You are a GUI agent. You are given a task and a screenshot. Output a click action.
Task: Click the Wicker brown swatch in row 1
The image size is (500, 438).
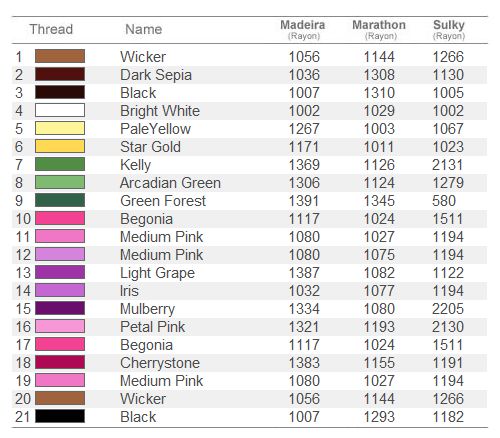tap(60, 56)
